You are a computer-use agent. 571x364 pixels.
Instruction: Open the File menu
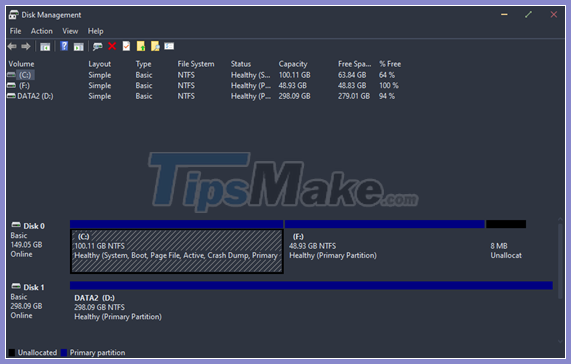click(15, 31)
